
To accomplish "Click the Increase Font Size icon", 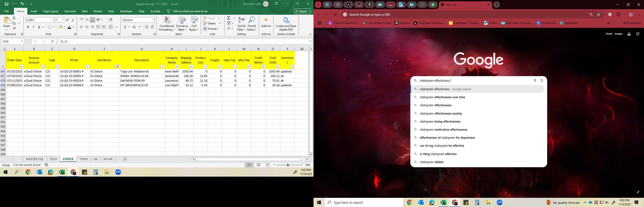I will tap(67, 20).
